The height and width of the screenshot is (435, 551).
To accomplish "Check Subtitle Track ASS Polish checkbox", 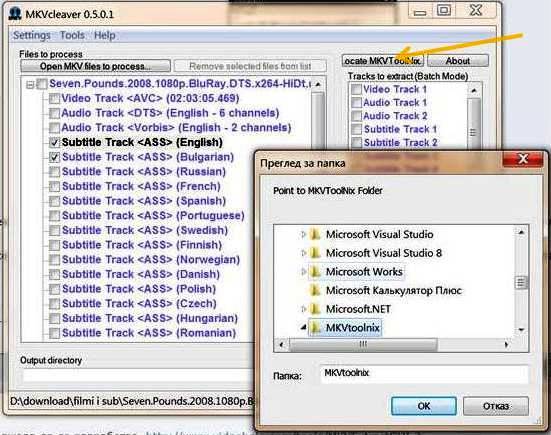I will 54,289.
